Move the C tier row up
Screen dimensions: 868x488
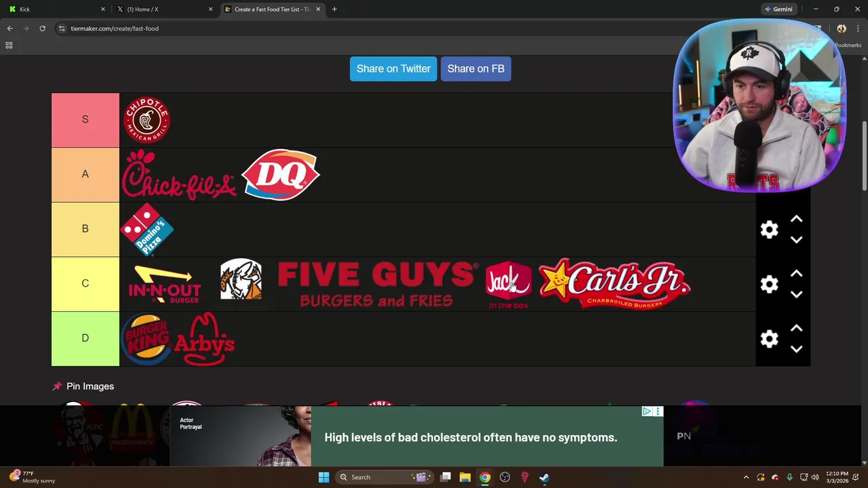[796, 274]
